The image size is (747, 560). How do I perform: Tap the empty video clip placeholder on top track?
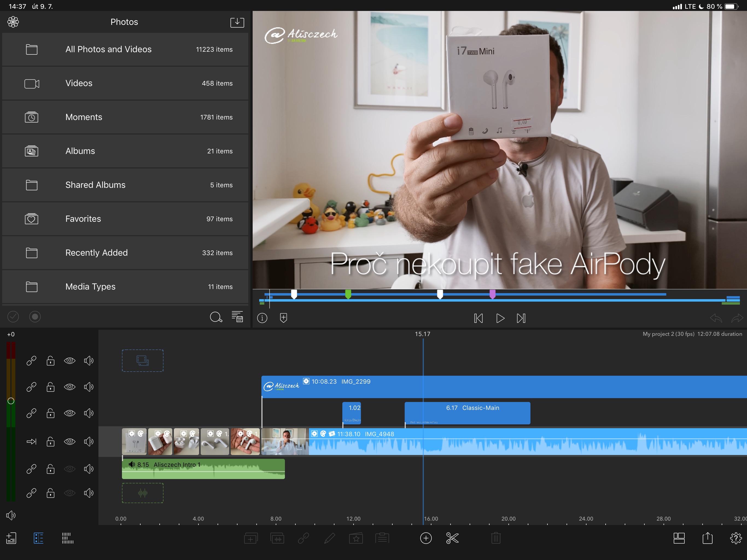pos(142,360)
